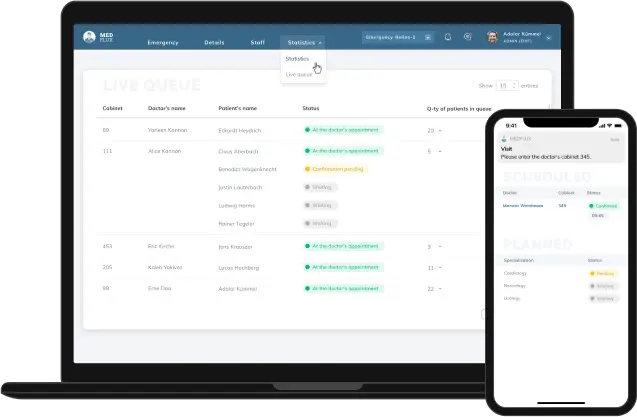Select Live queue from the dropdown menu
This screenshot has width=637, height=417.
tap(299, 74)
